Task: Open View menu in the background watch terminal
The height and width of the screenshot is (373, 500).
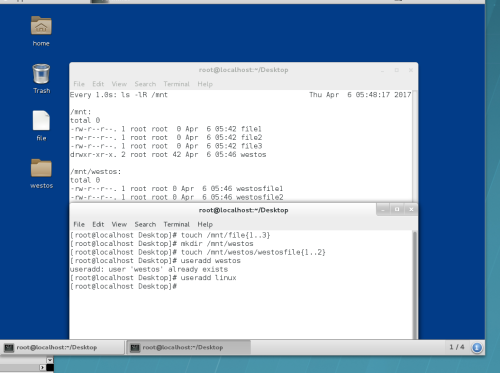Action: pos(119,84)
